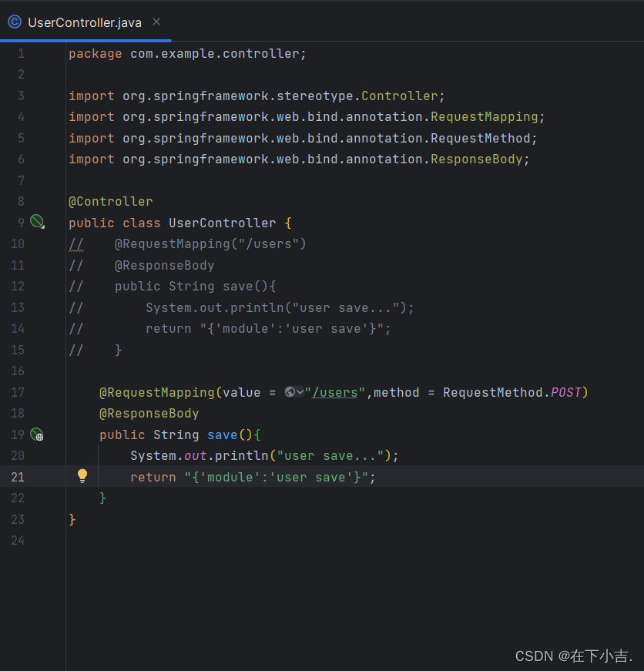Open the dropdown arrow next to the globe icon
This screenshot has height=671, width=644.
[300, 392]
